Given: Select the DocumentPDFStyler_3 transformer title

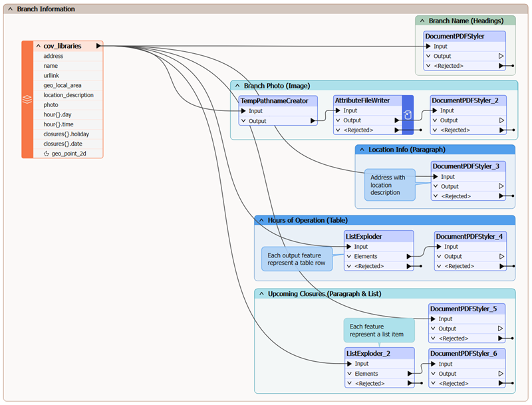Looking at the screenshot, I should click(x=466, y=166).
